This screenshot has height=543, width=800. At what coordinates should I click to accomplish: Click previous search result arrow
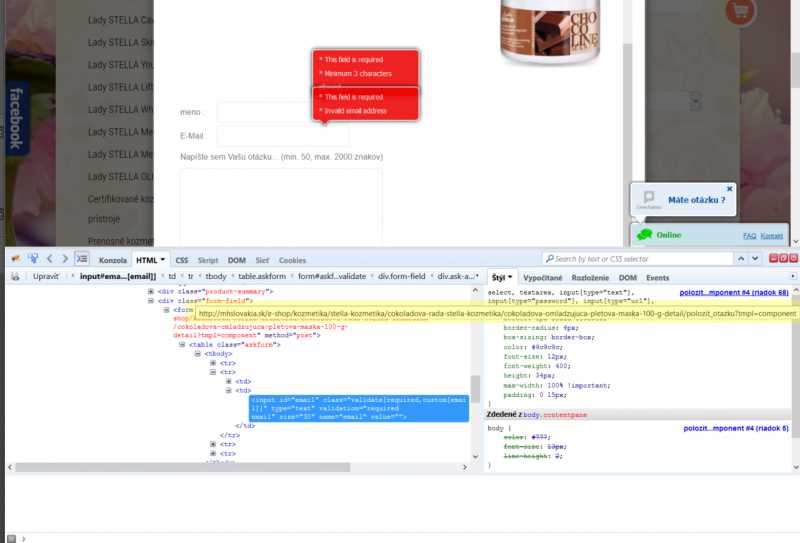pos(741,259)
